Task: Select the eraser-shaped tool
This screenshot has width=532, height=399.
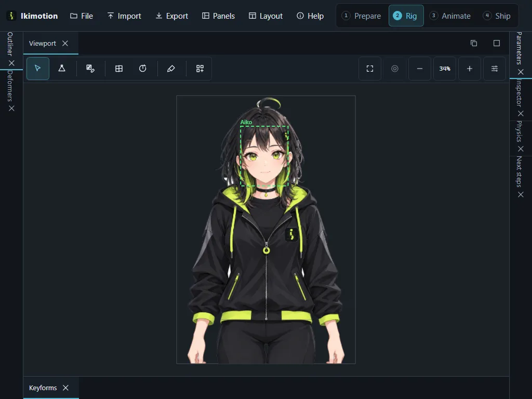Action: click(171, 69)
